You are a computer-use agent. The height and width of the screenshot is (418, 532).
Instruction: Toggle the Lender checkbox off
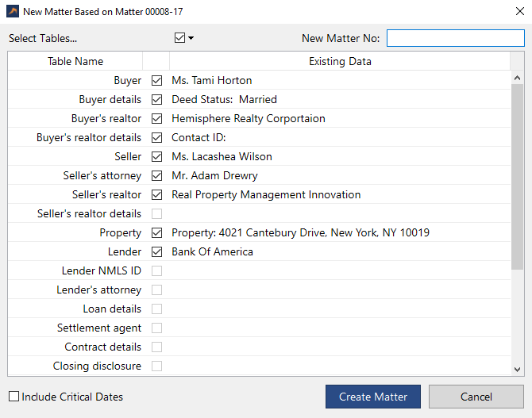[156, 251]
